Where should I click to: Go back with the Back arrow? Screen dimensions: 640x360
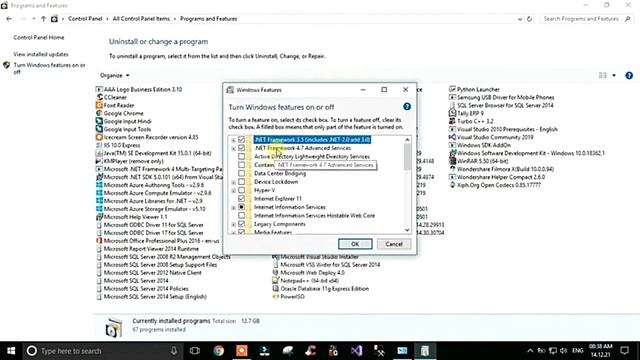click(x=9, y=19)
